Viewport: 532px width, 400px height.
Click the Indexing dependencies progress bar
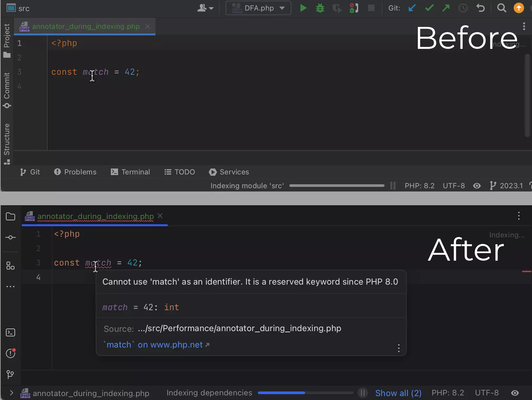tap(305, 393)
